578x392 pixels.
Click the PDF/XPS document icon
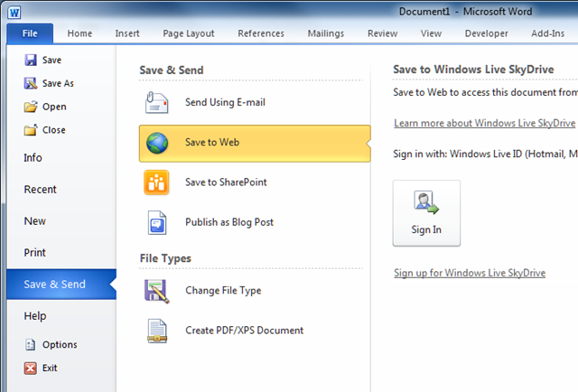click(157, 331)
